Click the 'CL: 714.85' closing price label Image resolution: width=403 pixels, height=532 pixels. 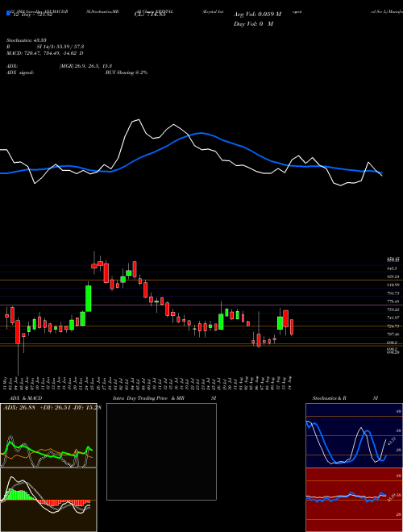tap(151, 15)
